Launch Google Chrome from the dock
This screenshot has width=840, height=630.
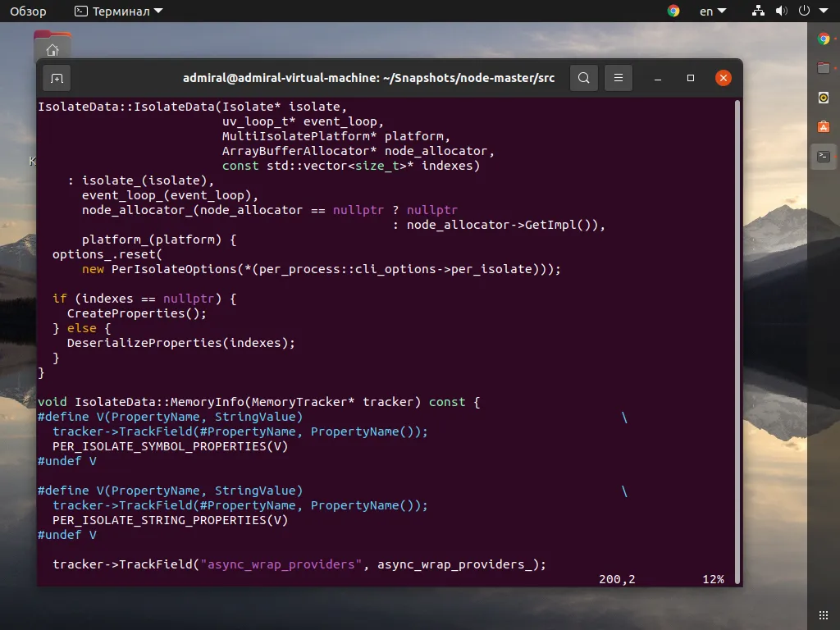click(824, 39)
